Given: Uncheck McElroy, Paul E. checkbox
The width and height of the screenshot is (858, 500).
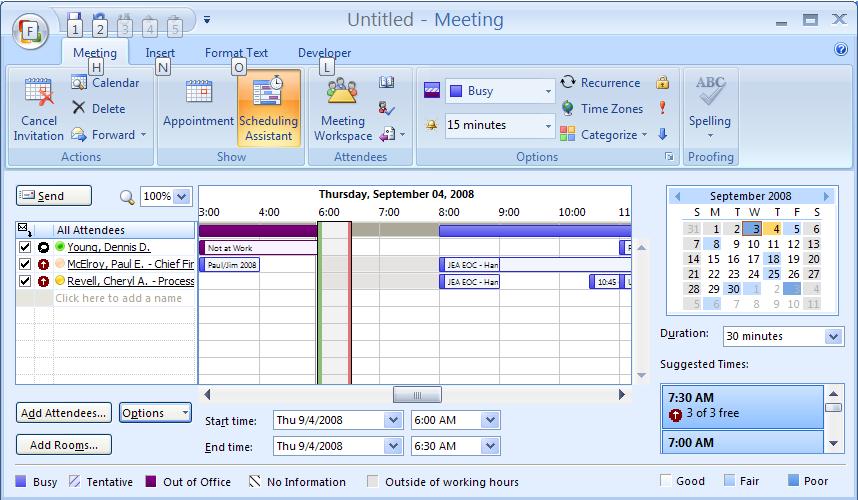Looking at the screenshot, I should [x=25, y=264].
